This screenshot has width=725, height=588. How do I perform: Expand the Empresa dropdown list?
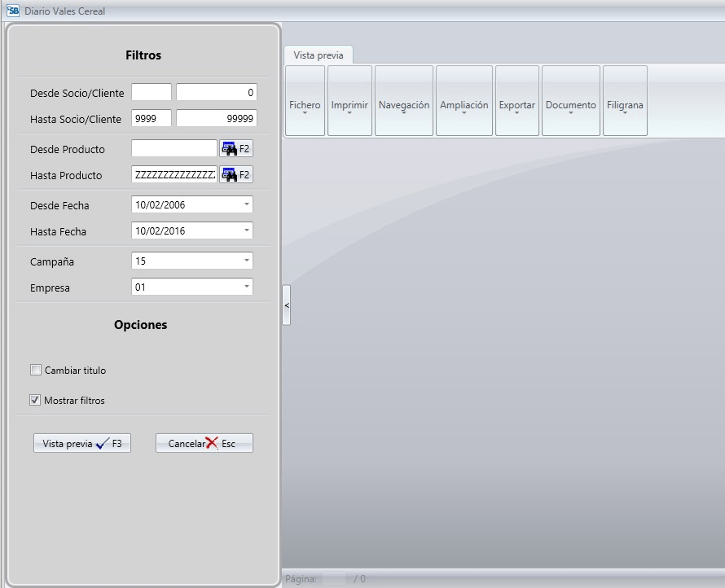(x=247, y=287)
